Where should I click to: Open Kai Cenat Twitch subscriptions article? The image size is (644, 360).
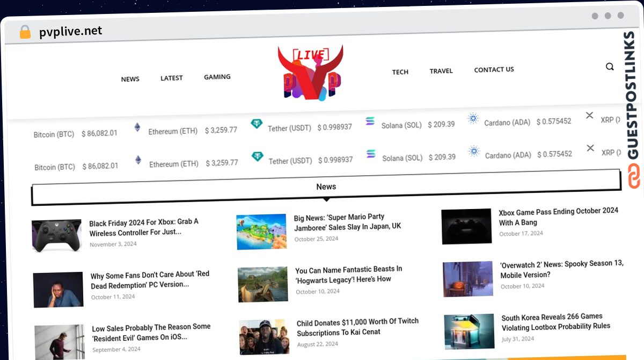(x=358, y=327)
